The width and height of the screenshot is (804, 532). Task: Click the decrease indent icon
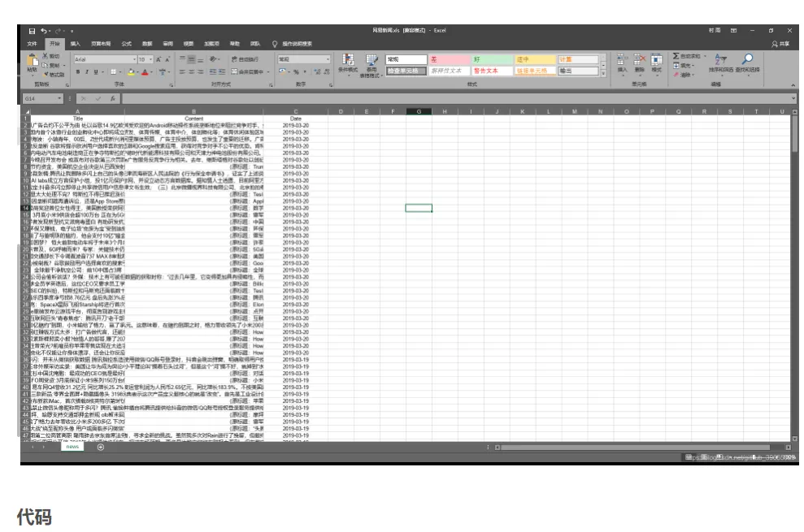tap(213, 72)
